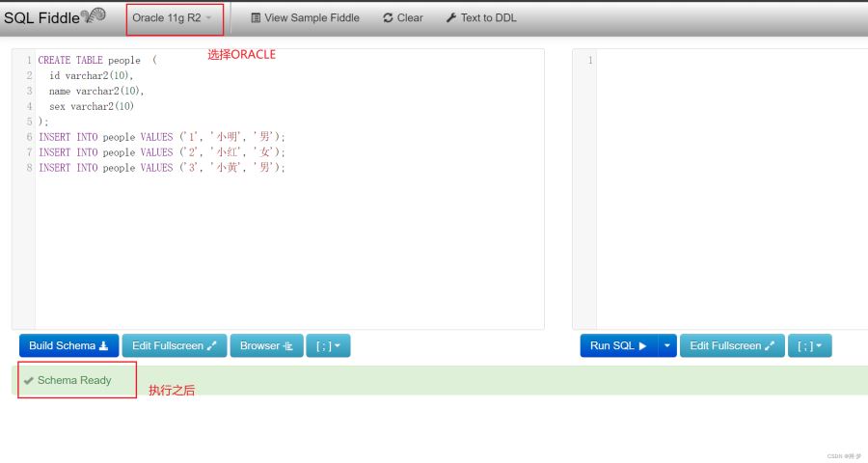The image size is (868, 463).
Task: Open the Text to DDL tool
Action: point(480,17)
